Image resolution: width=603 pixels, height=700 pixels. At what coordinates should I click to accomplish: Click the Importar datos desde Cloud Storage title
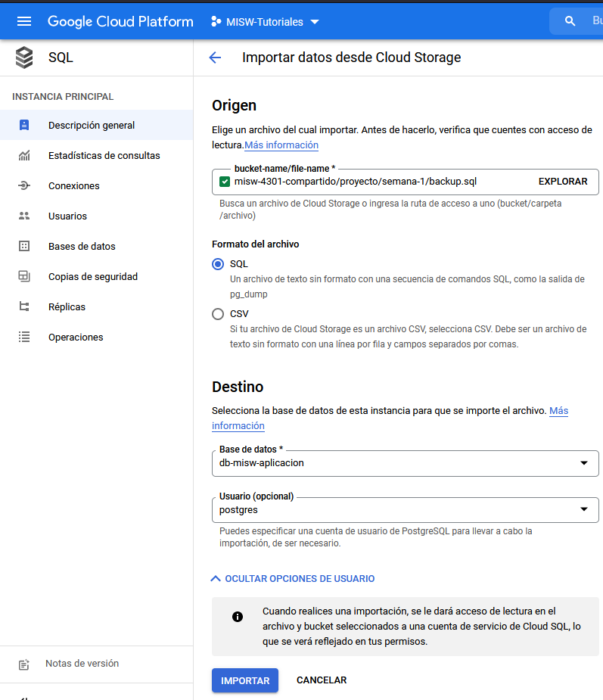[x=351, y=58]
